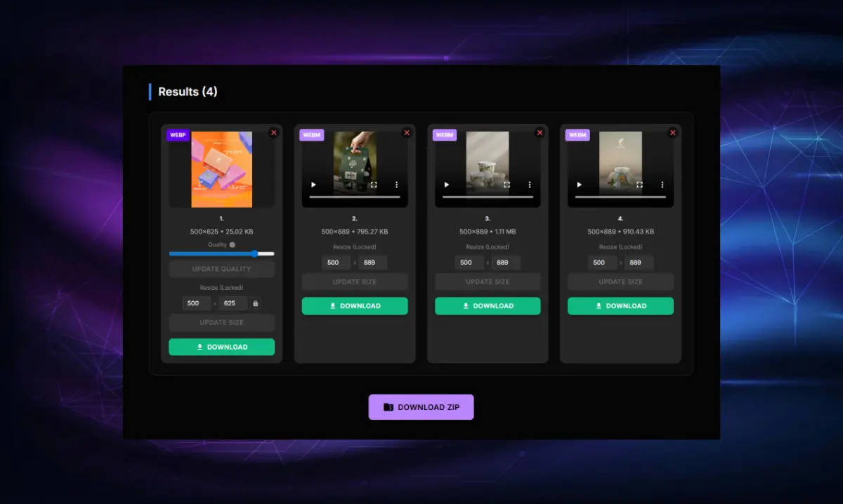The image size is (843, 504).
Task: Click Update Quality on result 1
Action: (x=221, y=268)
